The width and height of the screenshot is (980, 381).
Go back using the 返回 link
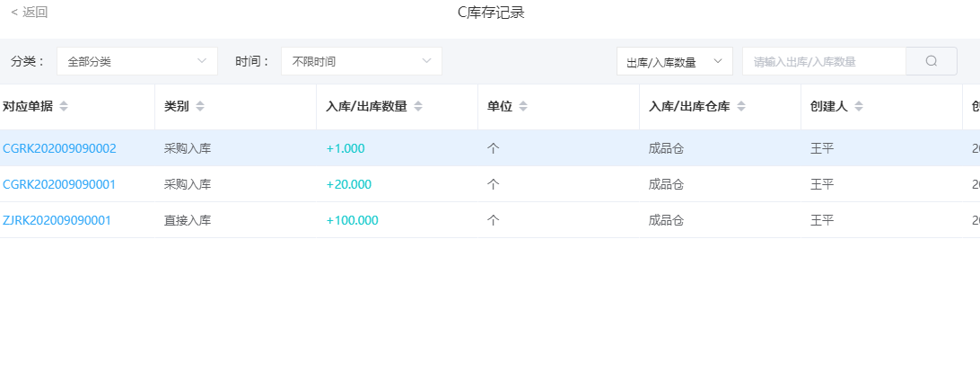click(30, 12)
